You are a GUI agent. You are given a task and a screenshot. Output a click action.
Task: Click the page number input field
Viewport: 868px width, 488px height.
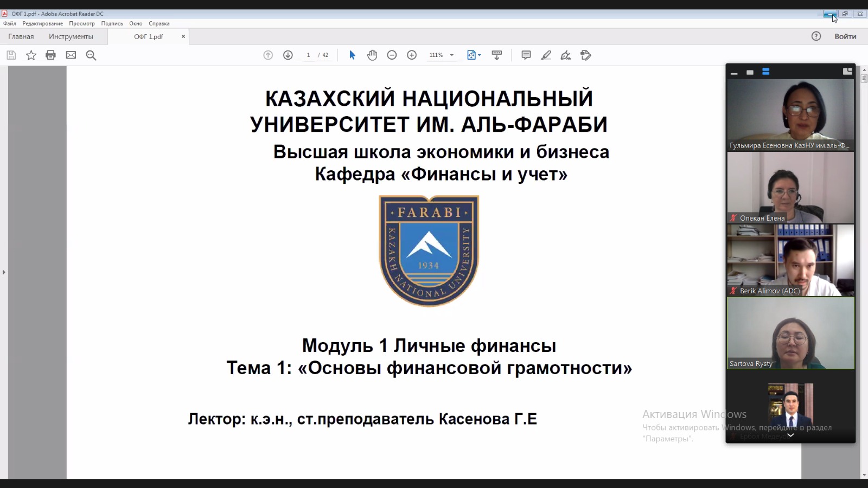coord(308,55)
